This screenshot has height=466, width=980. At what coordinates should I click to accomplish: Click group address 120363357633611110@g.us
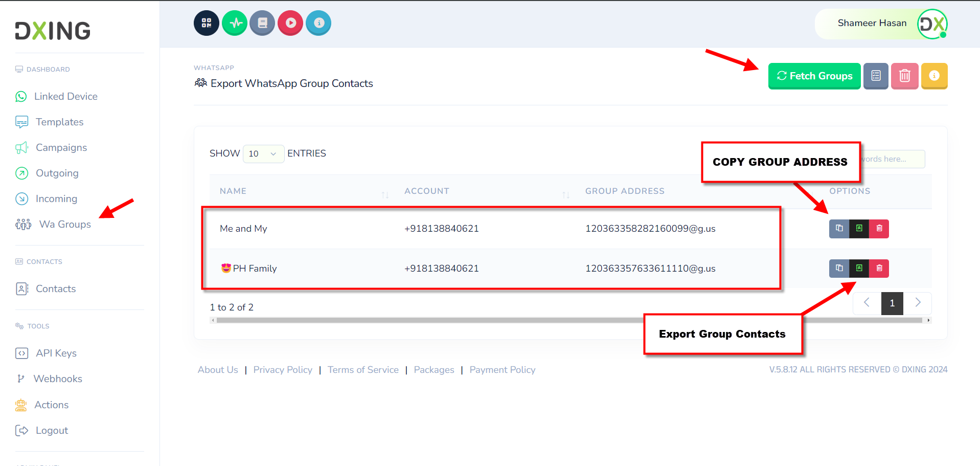pyautogui.click(x=650, y=269)
